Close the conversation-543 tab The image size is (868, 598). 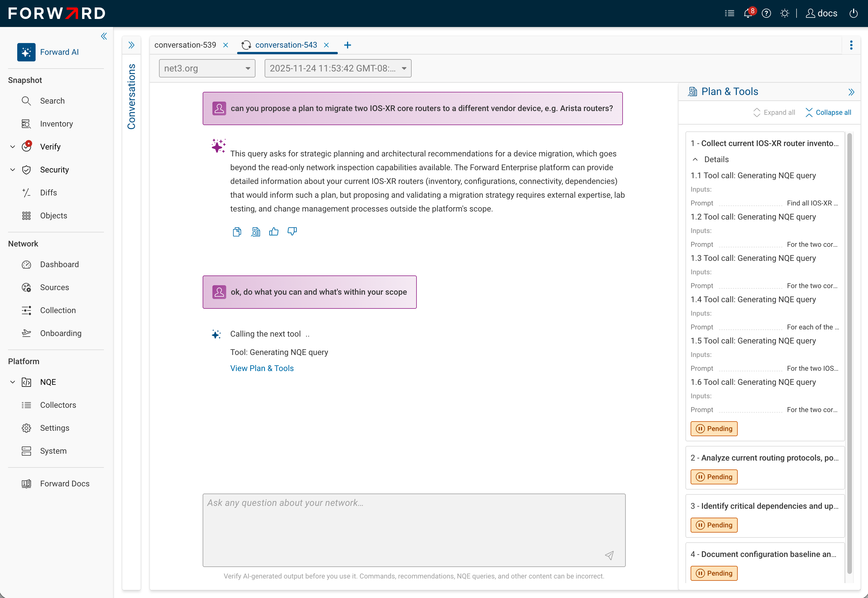tap(326, 45)
